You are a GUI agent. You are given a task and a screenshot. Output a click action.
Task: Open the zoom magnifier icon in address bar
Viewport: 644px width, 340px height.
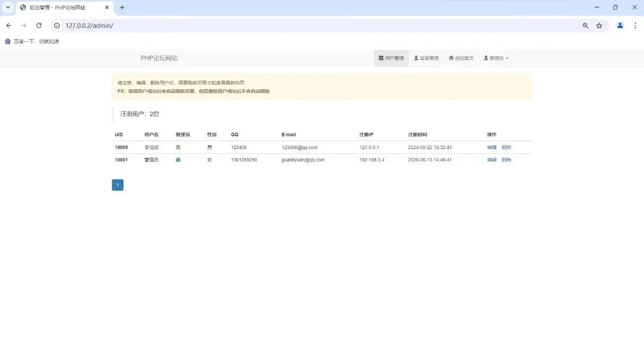(x=586, y=25)
